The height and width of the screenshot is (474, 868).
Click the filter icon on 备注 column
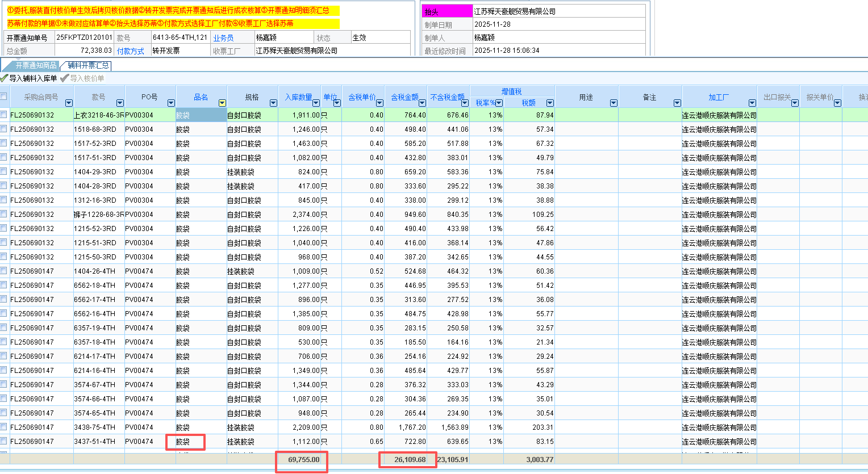[x=677, y=103]
